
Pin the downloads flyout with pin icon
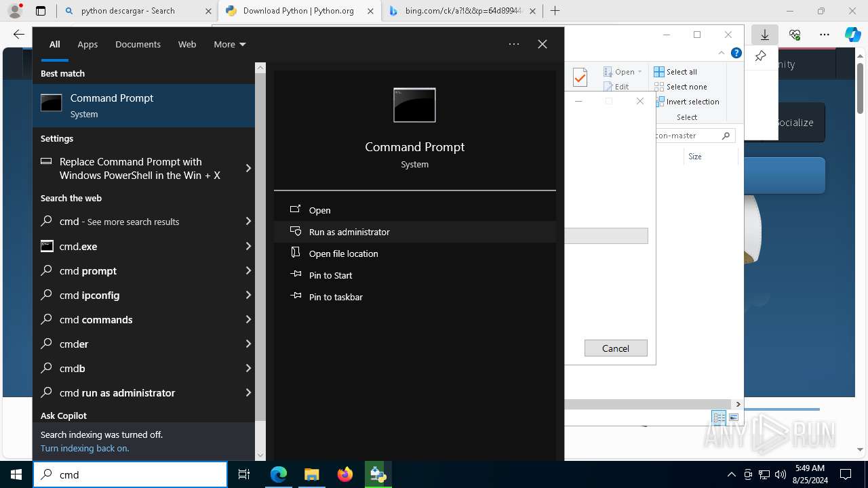pyautogui.click(x=760, y=56)
